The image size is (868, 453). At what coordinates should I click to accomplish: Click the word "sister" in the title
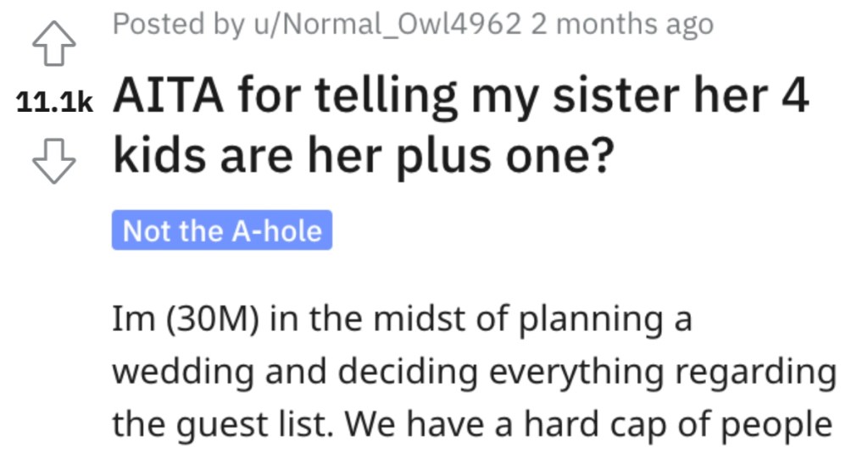click(615, 95)
